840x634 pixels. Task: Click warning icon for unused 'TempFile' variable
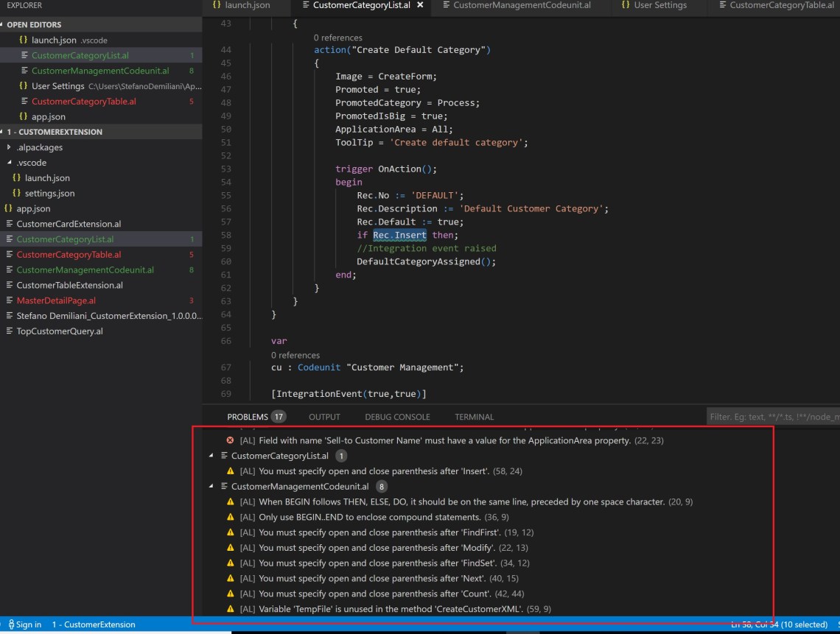point(230,609)
